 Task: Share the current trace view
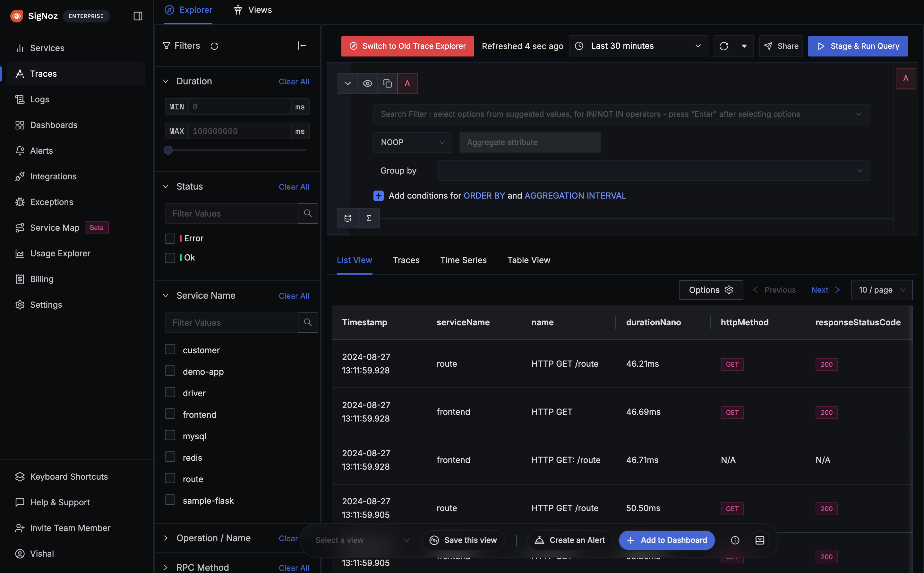pyautogui.click(x=781, y=46)
